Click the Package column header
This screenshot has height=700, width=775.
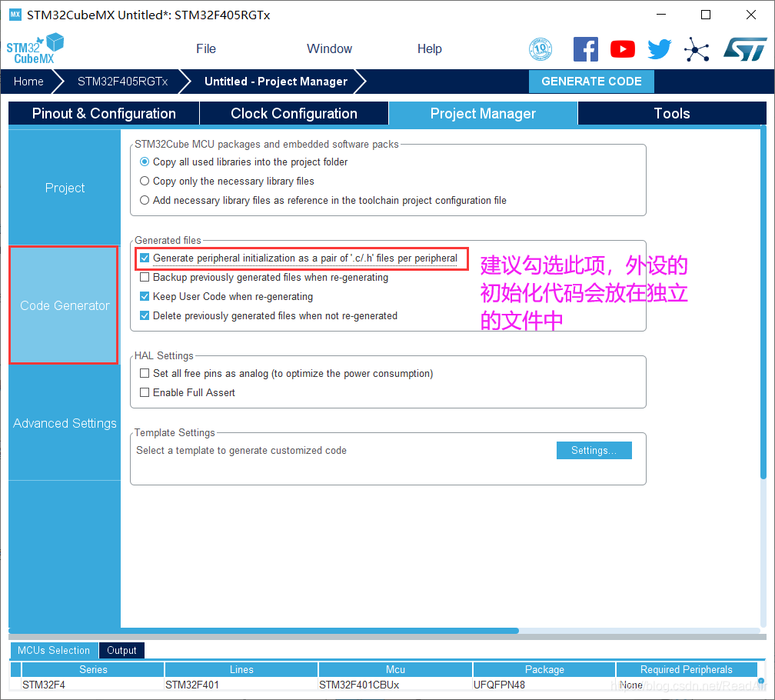544,669
